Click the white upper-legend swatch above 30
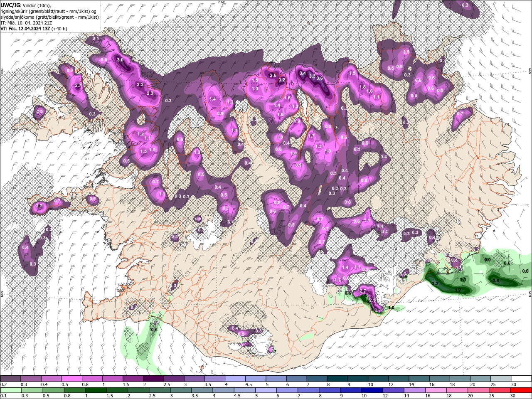The width and height of the screenshot is (532, 399). click(521, 379)
